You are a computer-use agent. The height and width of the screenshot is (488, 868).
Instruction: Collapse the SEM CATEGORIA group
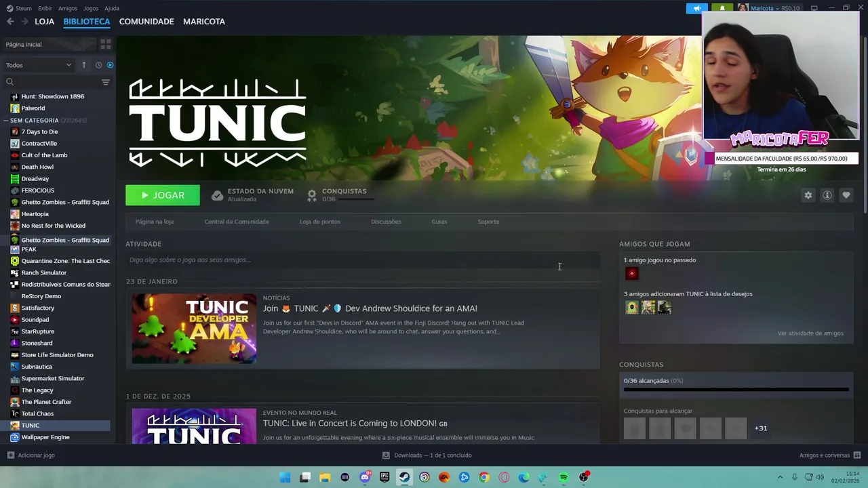pyautogui.click(x=5, y=120)
